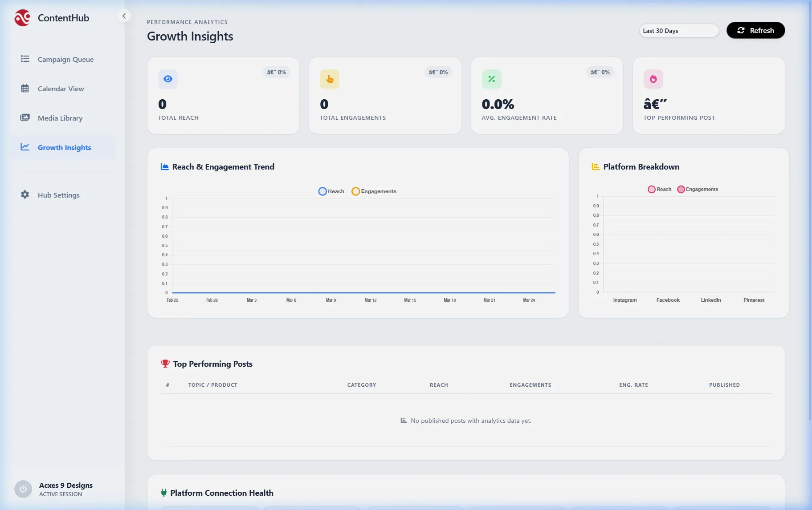Image resolution: width=812 pixels, height=510 pixels.
Task: Click the power icon next to Acxes 9 Designs
Action: [23, 489]
